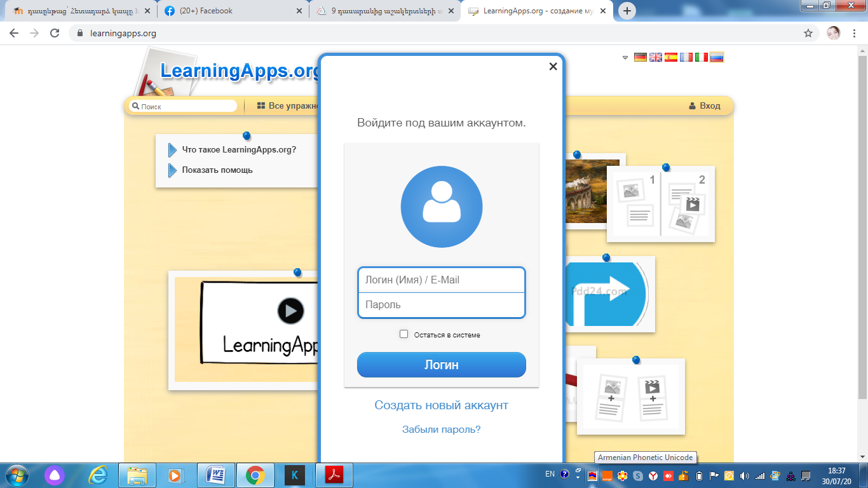Open Что такое LearningApps.org? item
The width and height of the screenshot is (868, 488).
239,150
